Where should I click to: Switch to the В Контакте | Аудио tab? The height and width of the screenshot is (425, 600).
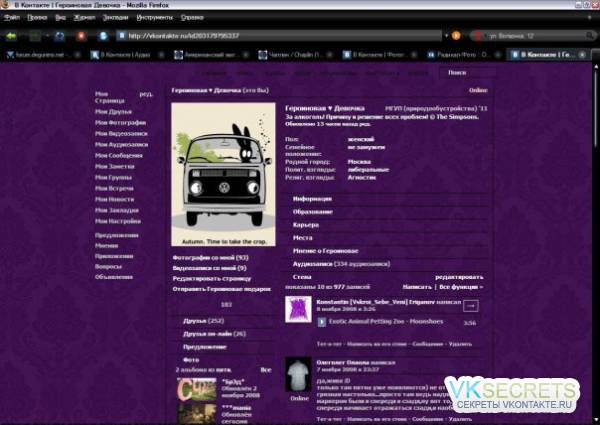pos(126,55)
